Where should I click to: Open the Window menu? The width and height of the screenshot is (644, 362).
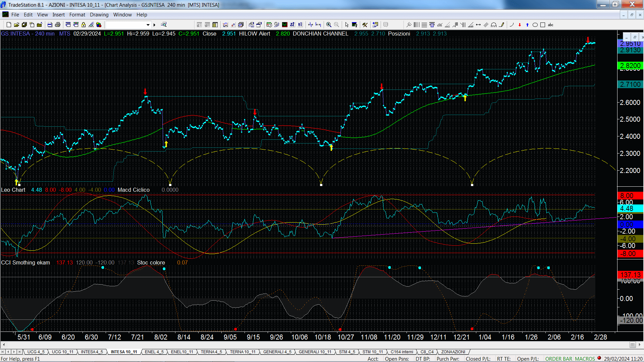(x=122, y=15)
